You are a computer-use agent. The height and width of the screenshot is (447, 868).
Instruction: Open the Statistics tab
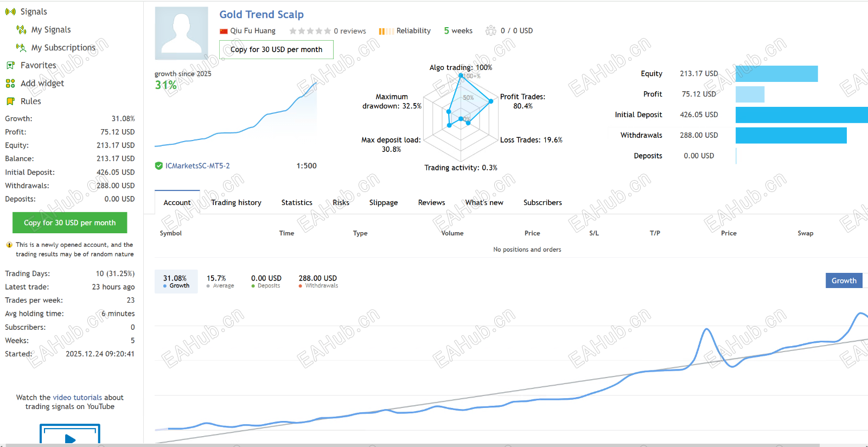pos(297,202)
